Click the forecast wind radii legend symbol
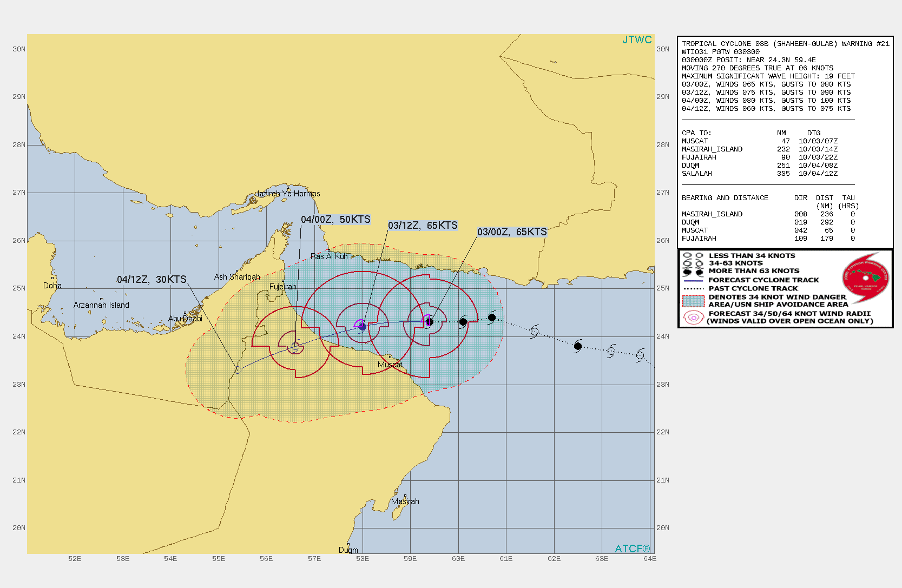Image resolution: width=902 pixels, height=588 pixels. point(693,318)
